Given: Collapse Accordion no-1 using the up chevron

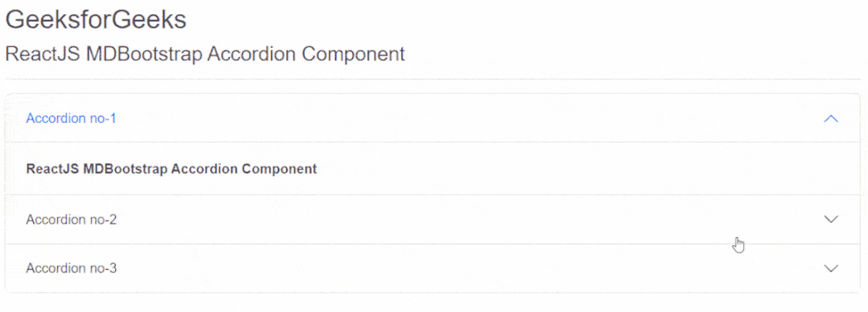Looking at the screenshot, I should [831, 118].
